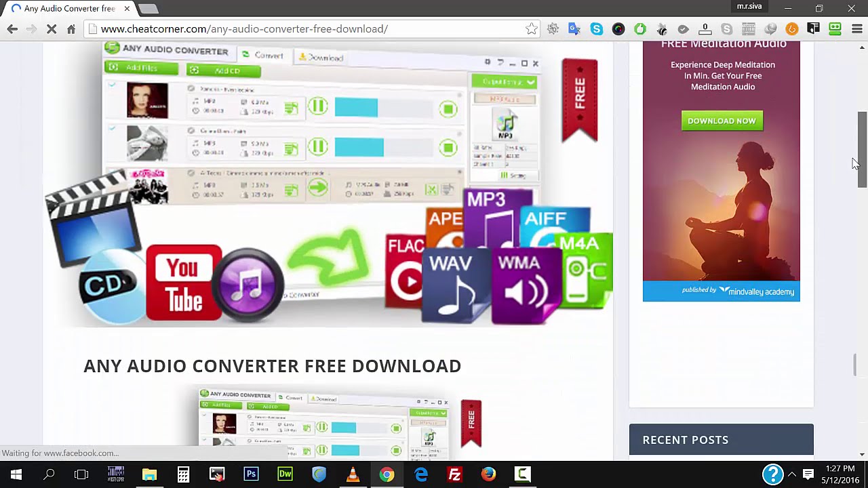Go back using the browser back arrow

[12, 28]
